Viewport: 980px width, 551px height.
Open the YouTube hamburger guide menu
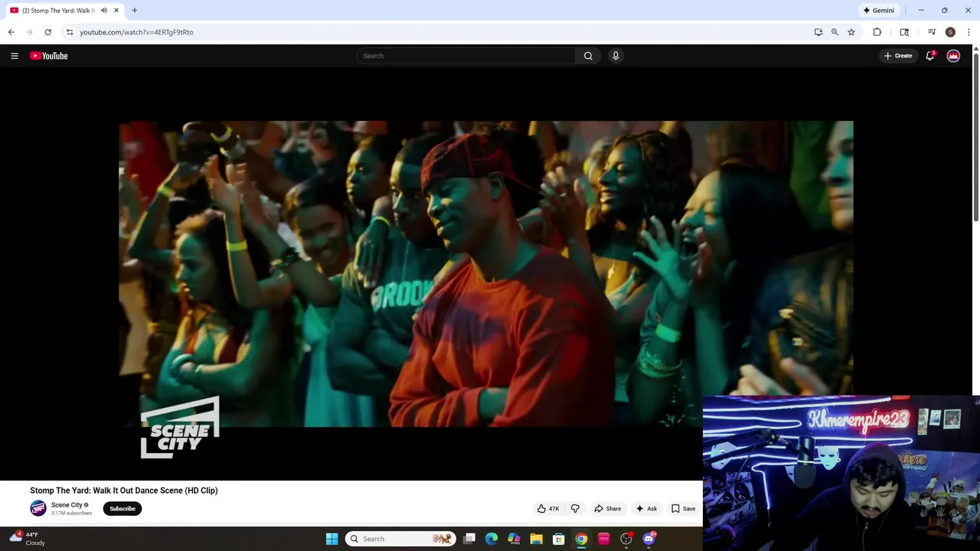(14, 56)
